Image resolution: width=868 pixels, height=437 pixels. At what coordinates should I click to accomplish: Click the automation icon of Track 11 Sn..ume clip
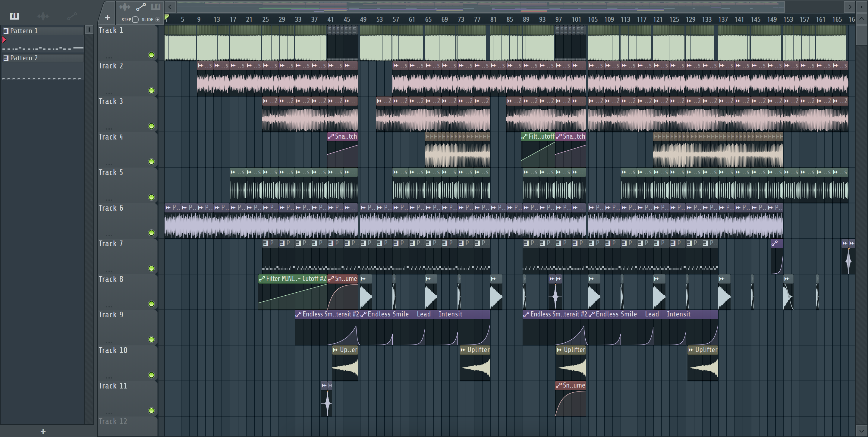[558, 385]
